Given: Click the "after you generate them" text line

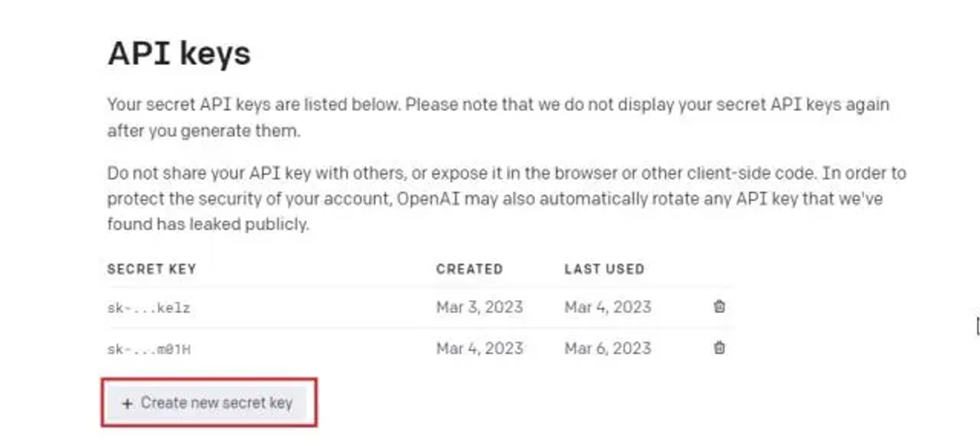Looking at the screenshot, I should point(203,131).
